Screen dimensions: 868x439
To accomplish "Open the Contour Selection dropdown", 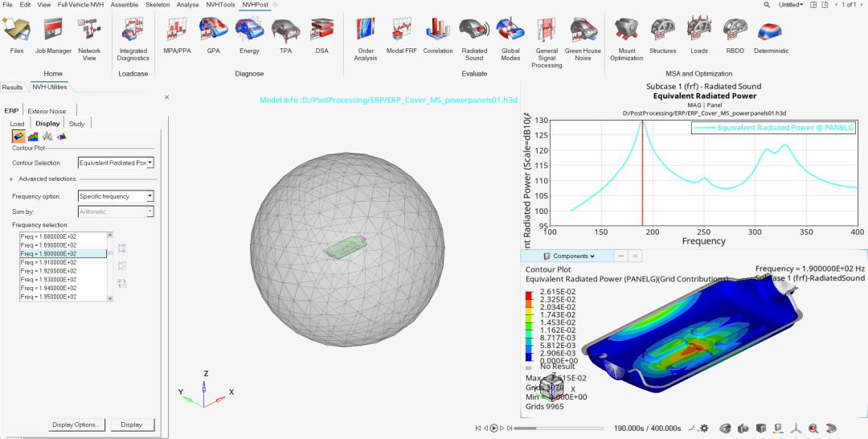I will click(x=116, y=162).
